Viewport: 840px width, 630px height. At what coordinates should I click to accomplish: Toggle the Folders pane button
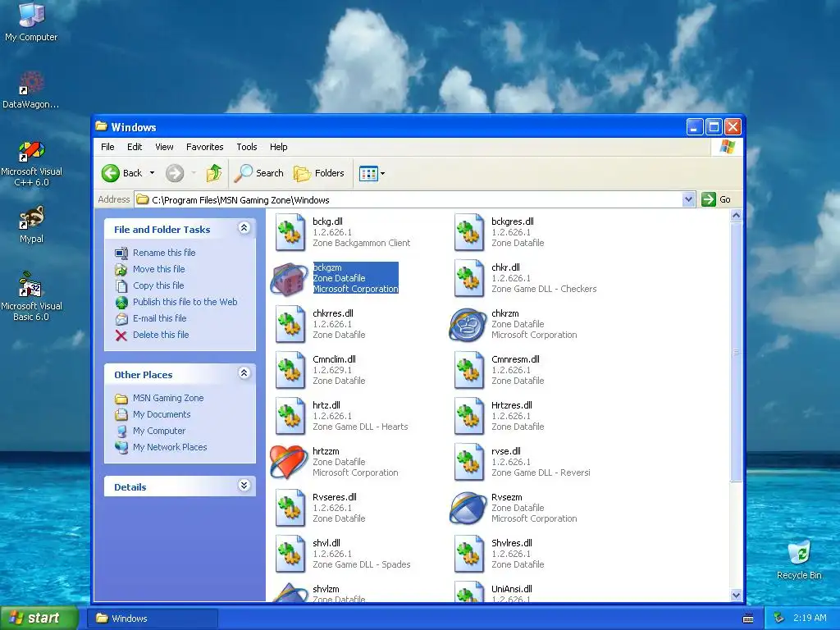[319, 173]
